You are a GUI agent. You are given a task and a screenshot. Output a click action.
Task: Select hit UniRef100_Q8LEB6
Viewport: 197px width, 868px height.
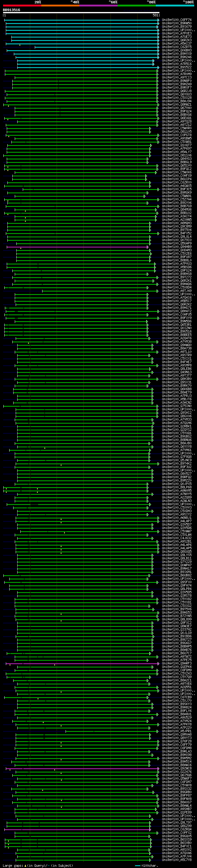(x=177, y=369)
